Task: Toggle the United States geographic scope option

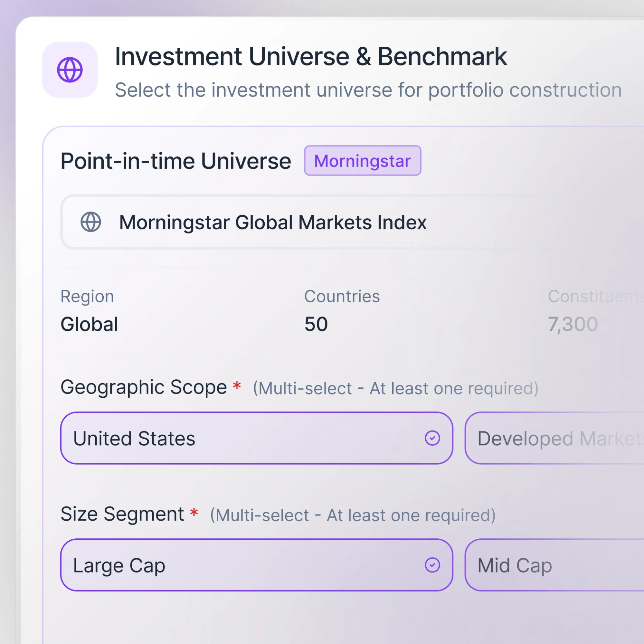Action: [x=256, y=438]
